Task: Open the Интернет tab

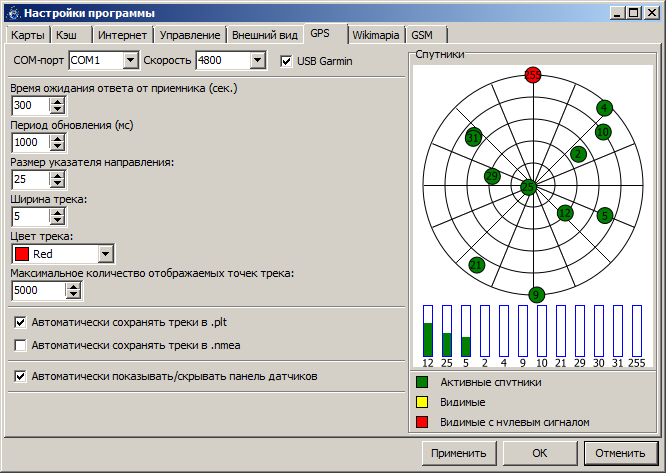Action: (123, 35)
